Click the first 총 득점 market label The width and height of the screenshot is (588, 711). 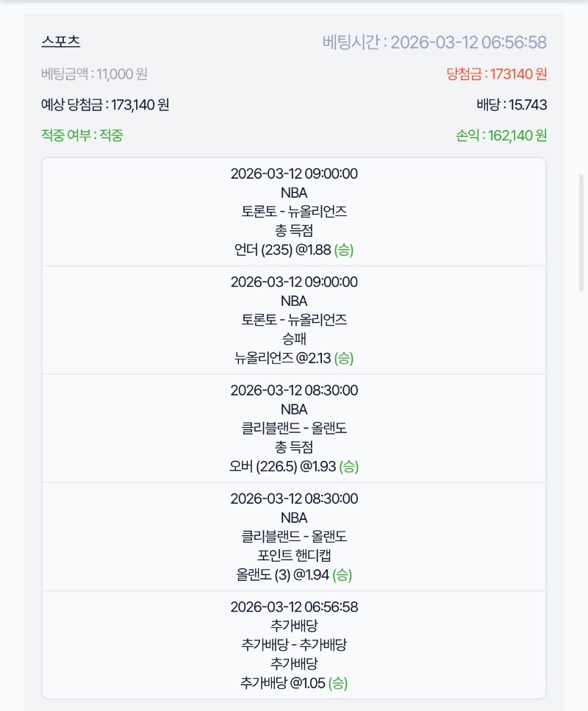point(293,231)
